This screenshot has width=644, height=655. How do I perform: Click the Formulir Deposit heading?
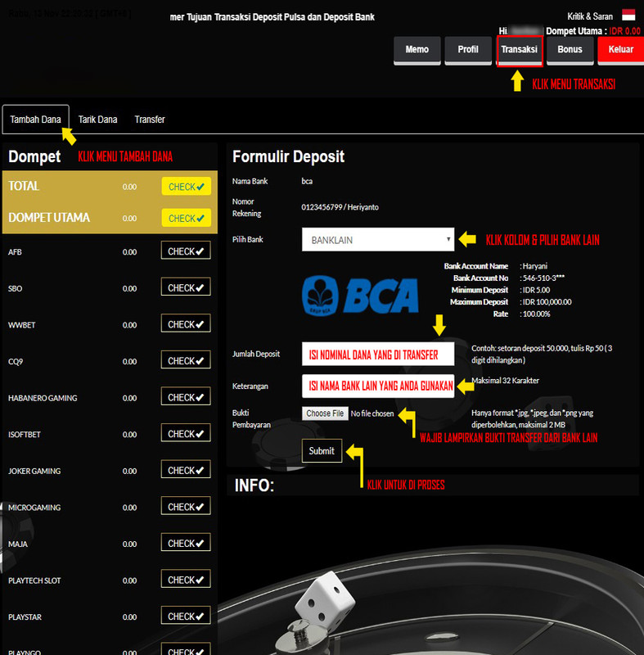pos(288,156)
